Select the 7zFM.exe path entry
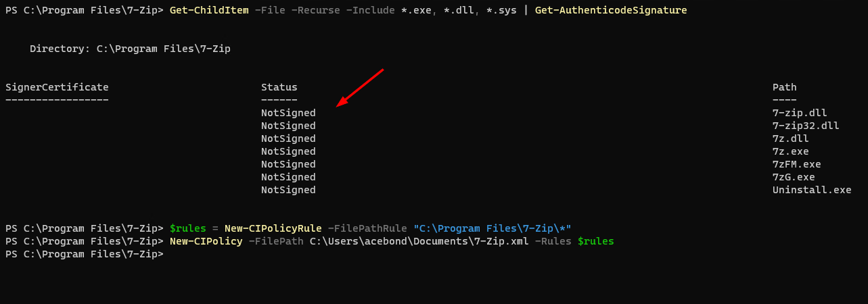The width and height of the screenshot is (868, 304). [797, 164]
